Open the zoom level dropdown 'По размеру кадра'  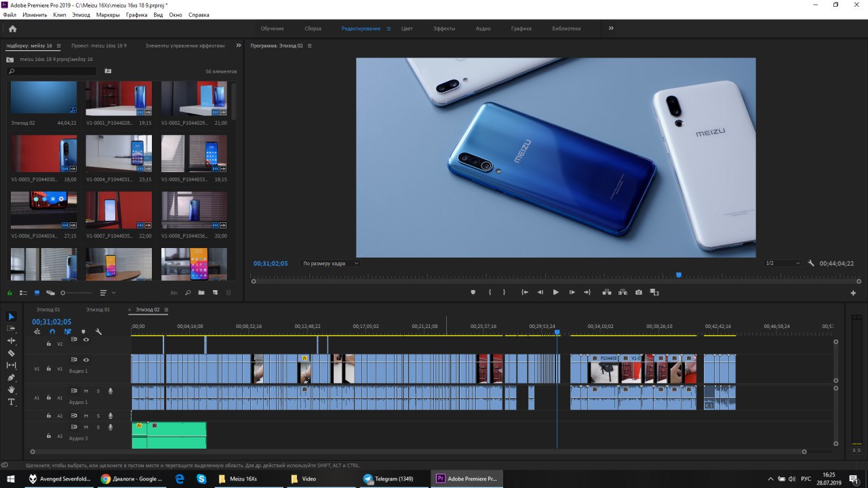331,263
